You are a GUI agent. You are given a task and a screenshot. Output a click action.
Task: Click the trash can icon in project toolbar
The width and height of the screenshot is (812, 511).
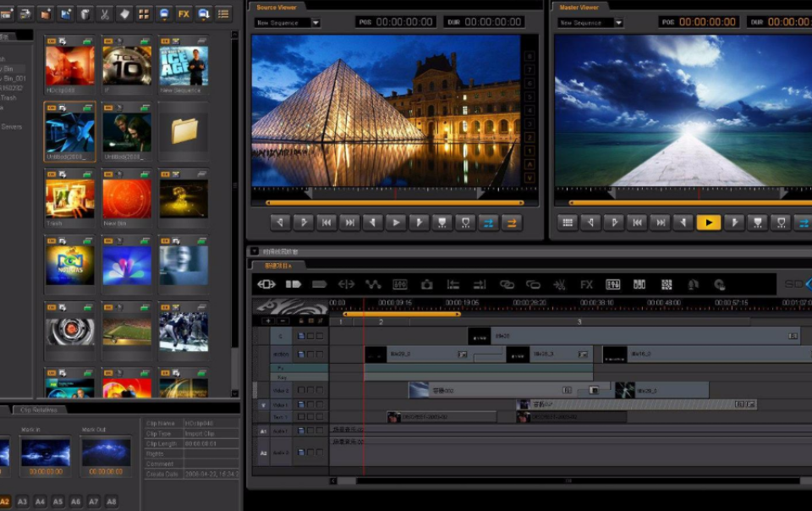pos(85,14)
